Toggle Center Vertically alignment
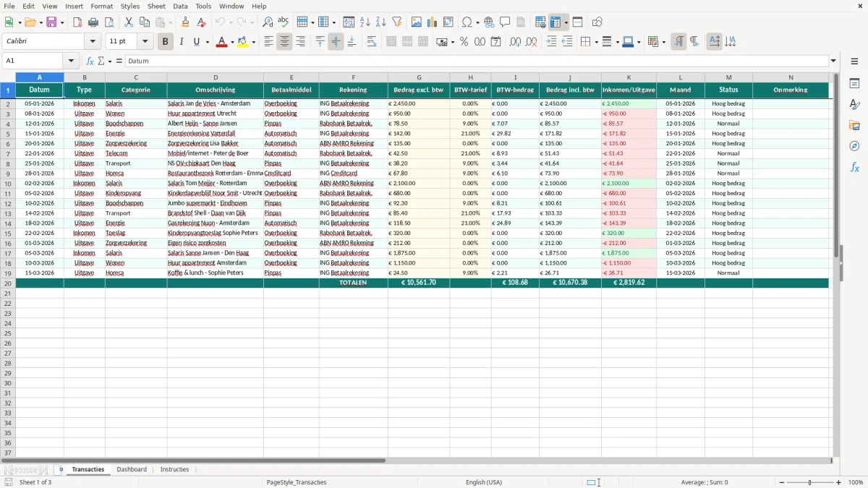Viewport: 868px width, 488px height. [336, 42]
